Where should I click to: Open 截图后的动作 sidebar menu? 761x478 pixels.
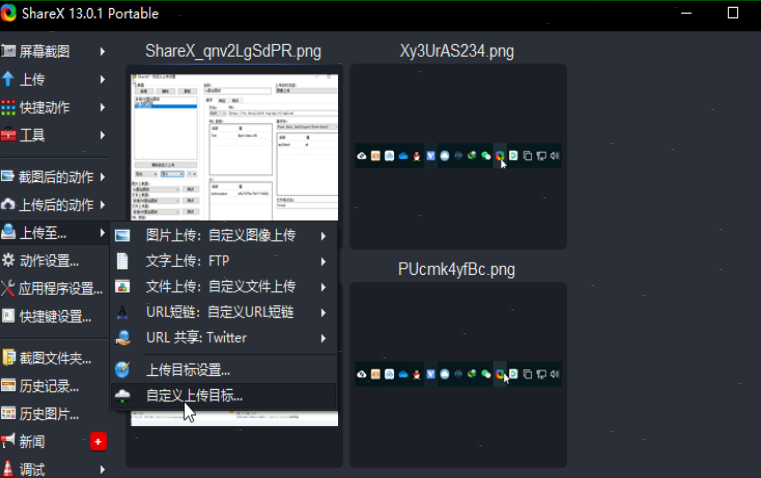[54, 177]
